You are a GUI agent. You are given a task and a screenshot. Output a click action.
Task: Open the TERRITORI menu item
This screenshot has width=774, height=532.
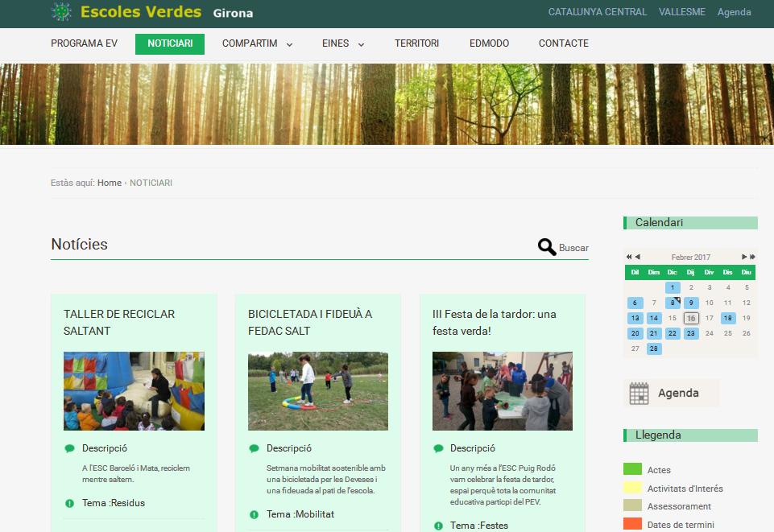[416, 43]
